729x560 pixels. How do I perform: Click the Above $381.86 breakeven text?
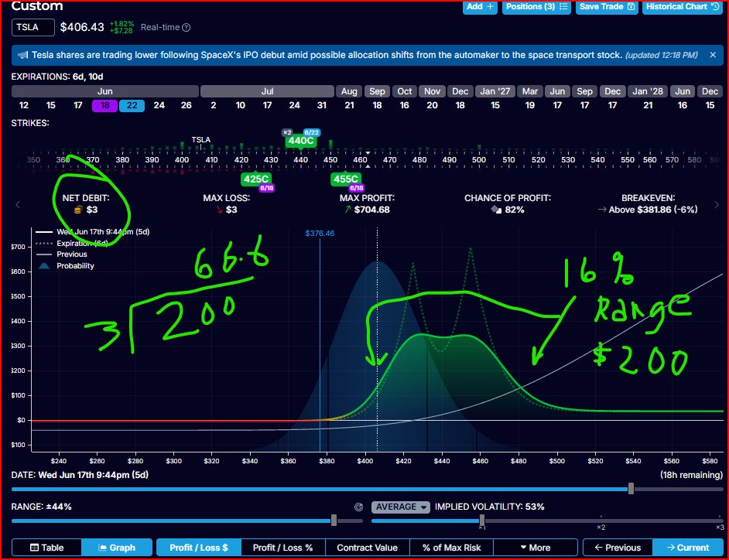click(x=653, y=210)
